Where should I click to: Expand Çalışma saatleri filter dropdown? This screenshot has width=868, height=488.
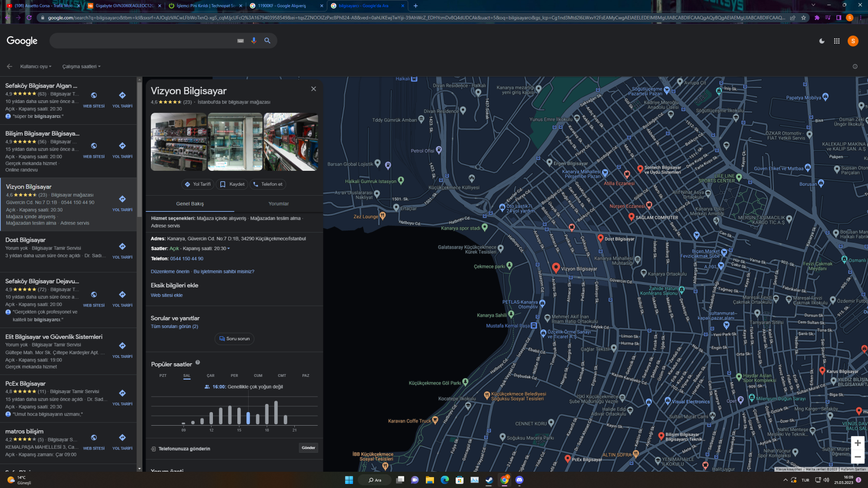coord(81,66)
